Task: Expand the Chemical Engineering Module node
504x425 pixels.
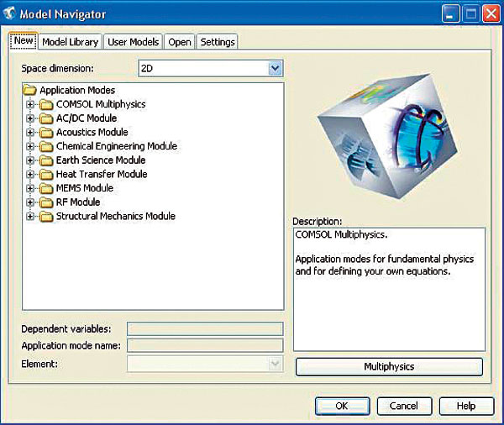Action: pos(30,146)
